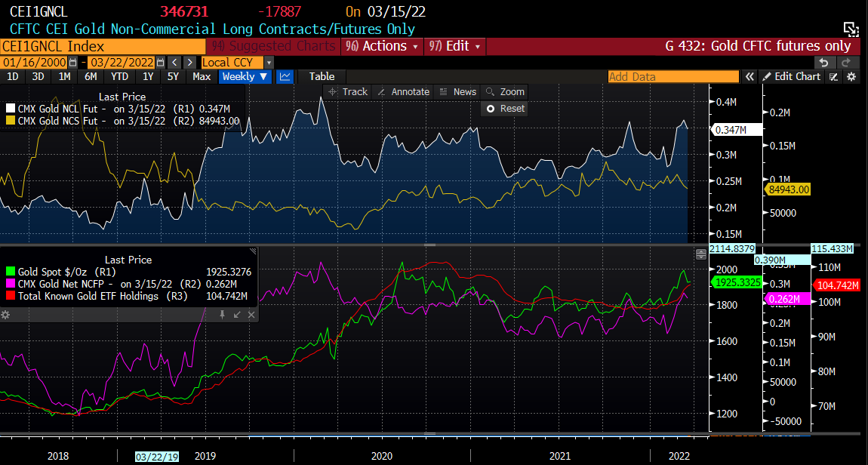Click the legend settings gear in lower panel

pyautogui.click(x=5, y=314)
